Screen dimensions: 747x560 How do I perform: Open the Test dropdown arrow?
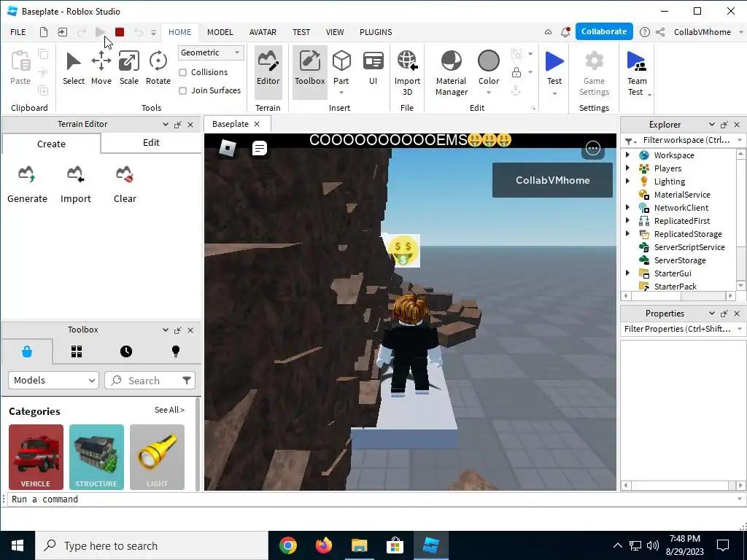pos(554,93)
